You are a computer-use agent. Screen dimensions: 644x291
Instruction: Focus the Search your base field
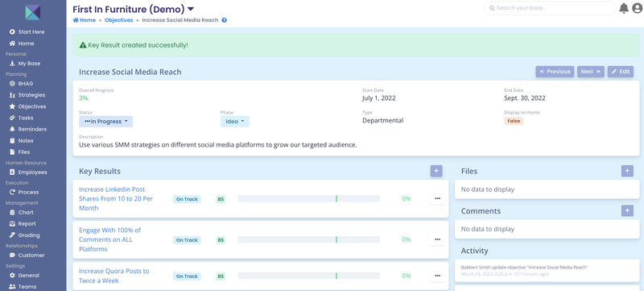point(550,8)
